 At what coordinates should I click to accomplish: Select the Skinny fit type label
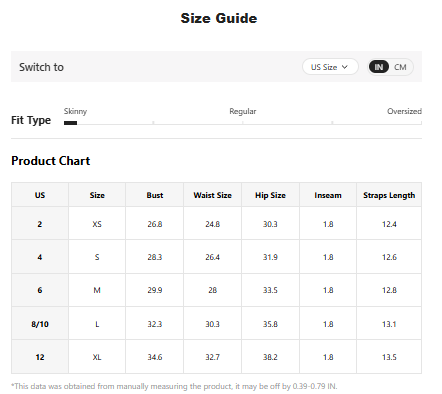pyautogui.click(x=75, y=111)
